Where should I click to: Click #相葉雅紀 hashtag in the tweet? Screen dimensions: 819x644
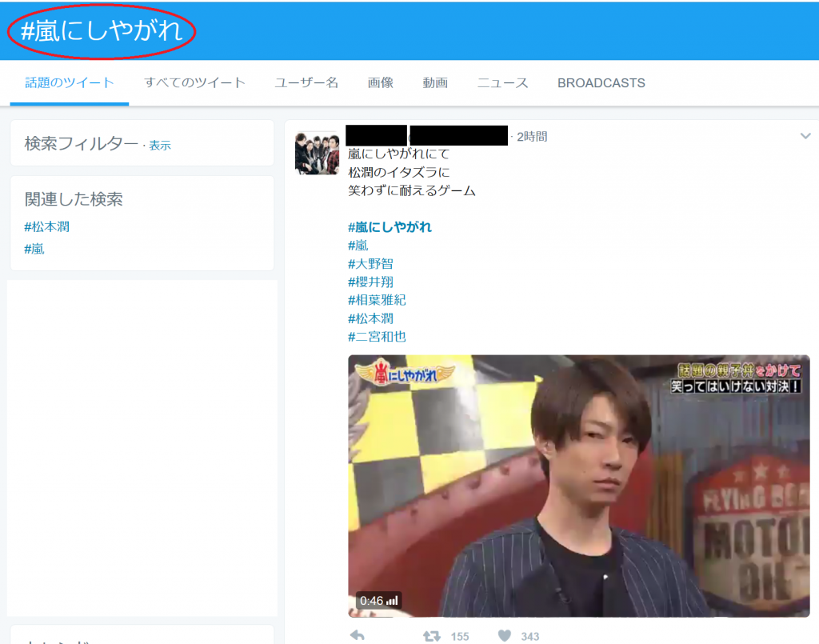[x=377, y=300]
